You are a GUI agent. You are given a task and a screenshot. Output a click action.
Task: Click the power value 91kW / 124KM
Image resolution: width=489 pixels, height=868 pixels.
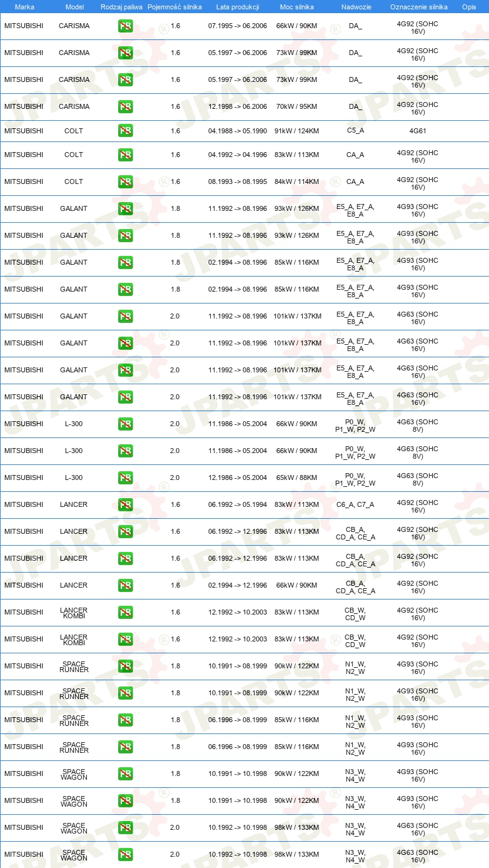coord(297,131)
